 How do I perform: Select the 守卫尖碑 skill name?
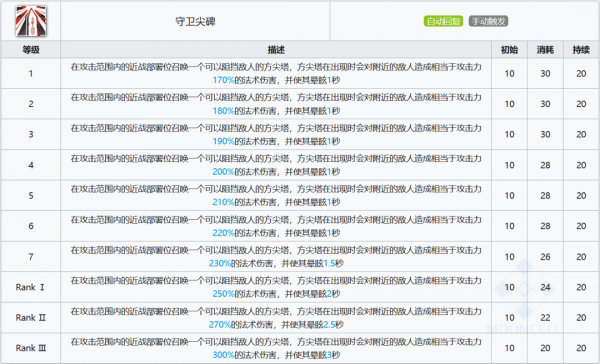(195, 21)
